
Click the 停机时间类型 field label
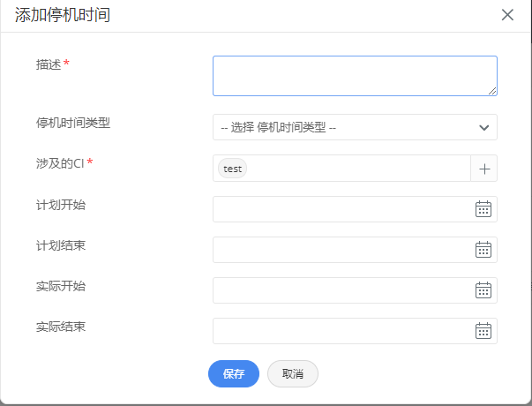point(73,123)
